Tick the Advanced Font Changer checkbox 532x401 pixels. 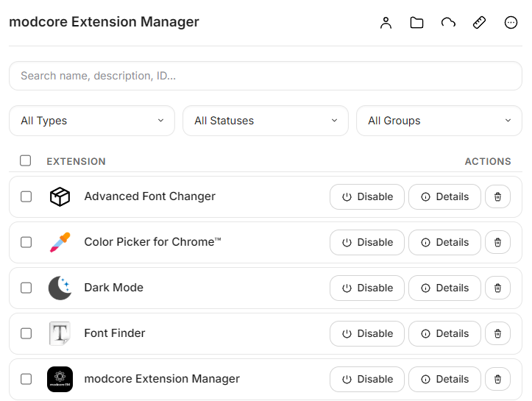coord(26,196)
